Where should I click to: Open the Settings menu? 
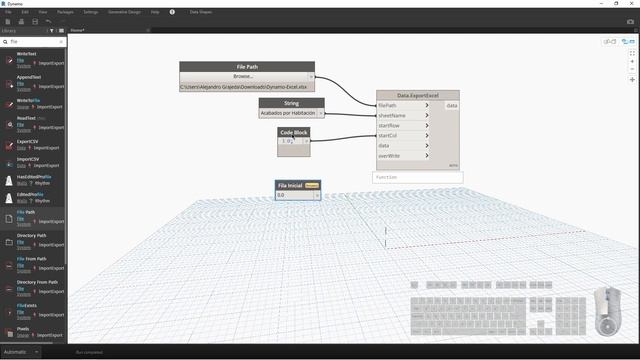click(x=91, y=12)
